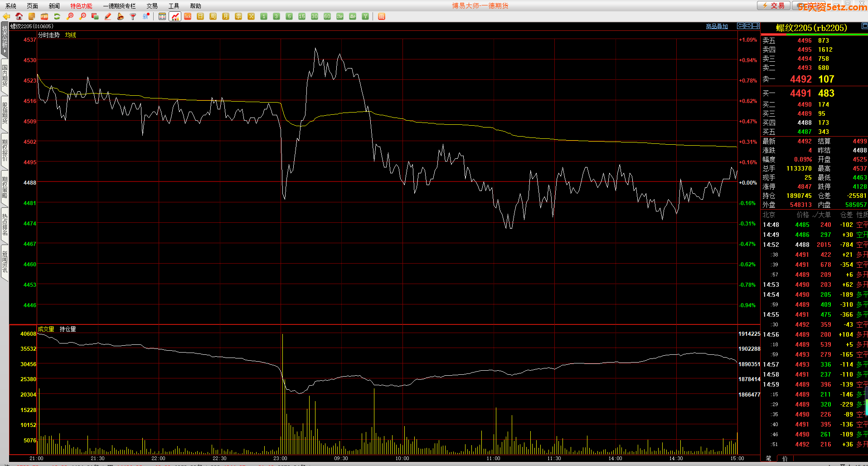The width and height of the screenshot is (868, 466).
Task: Open the quote list table icon
Action: 162,16
